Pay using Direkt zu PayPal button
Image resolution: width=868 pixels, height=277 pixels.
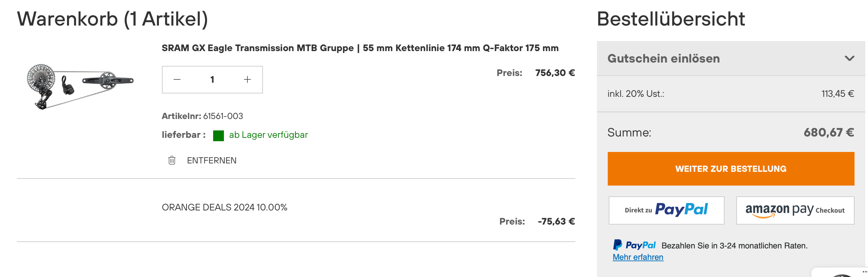tap(666, 210)
